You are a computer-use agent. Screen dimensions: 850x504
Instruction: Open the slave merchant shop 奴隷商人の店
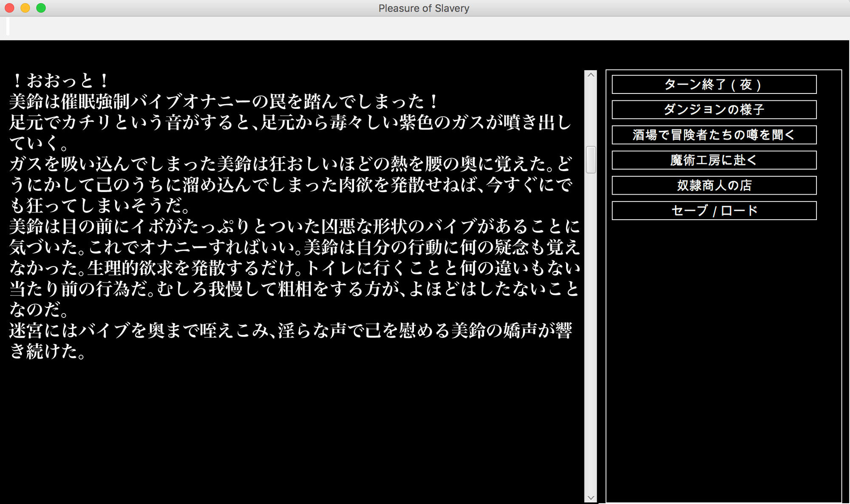click(714, 185)
